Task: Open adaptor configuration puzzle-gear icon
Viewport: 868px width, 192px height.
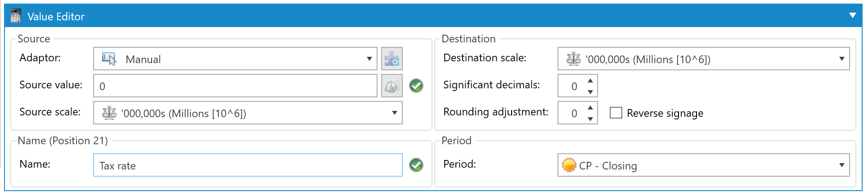Action: coord(391,59)
